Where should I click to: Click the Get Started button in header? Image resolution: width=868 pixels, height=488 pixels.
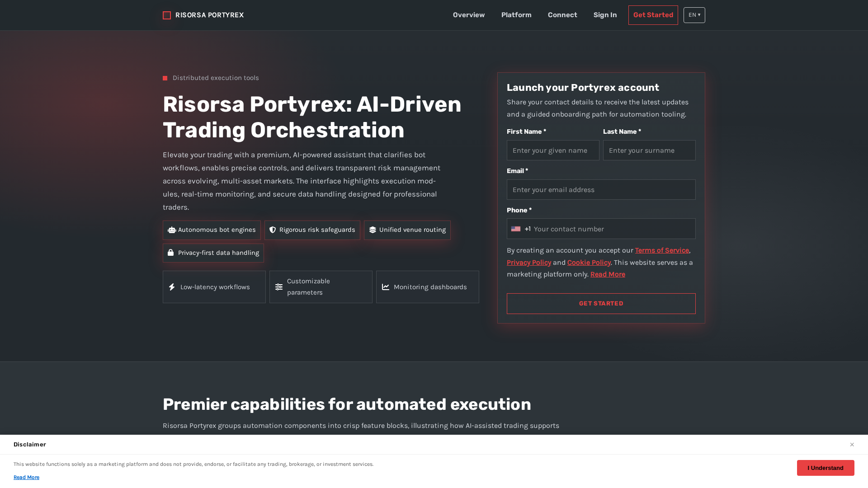point(653,15)
